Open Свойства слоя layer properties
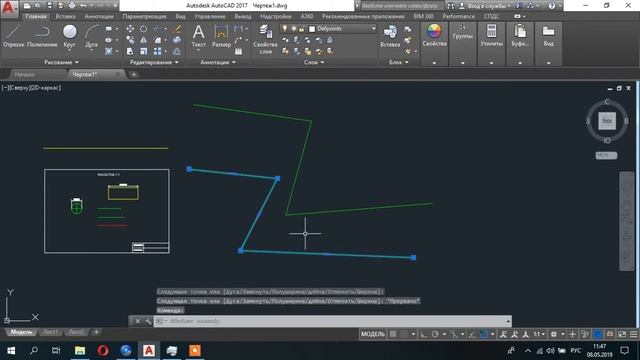Image resolution: width=640 pixels, height=360 pixels. [x=265, y=39]
